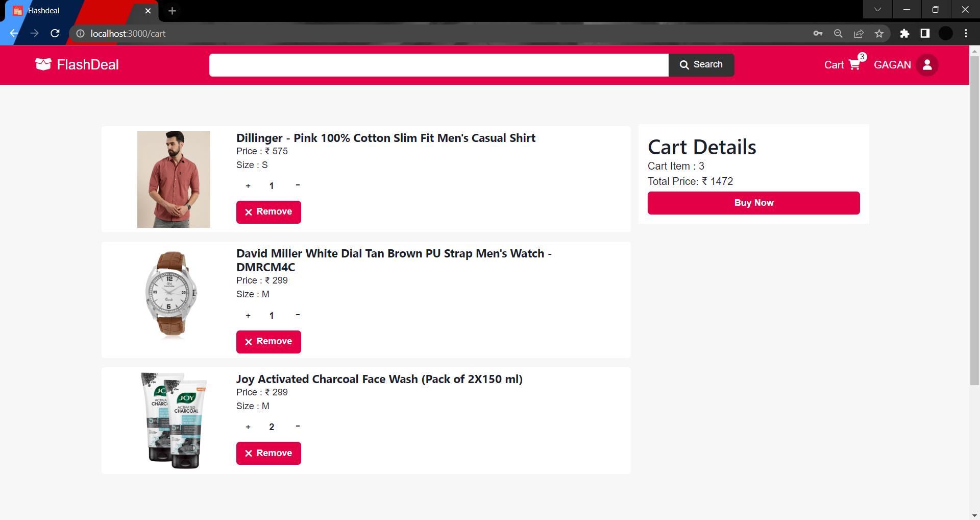Viewport: 980px width, 520px height.
Task: Open the tab search chevron dropdown
Action: click(x=877, y=9)
